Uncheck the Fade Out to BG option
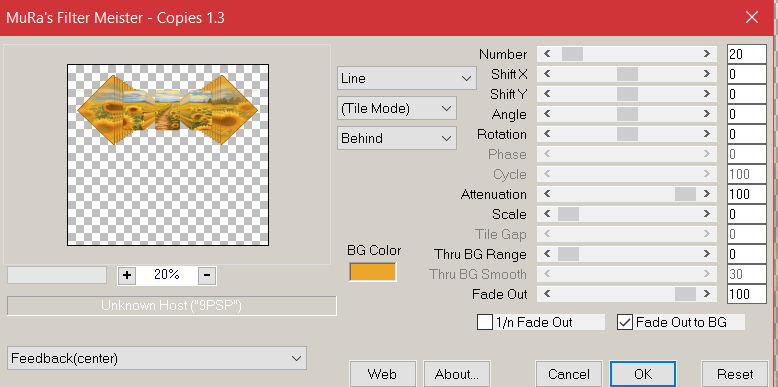The width and height of the screenshot is (778, 387). tap(625, 322)
